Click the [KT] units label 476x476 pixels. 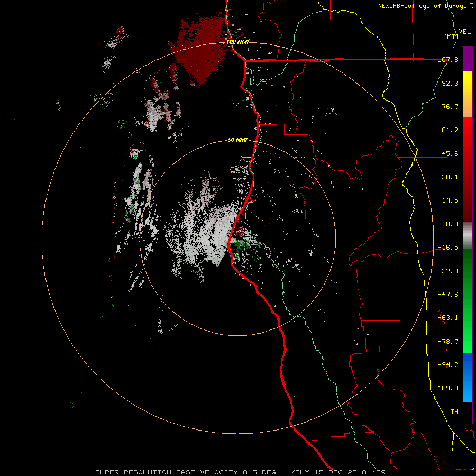click(451, 36)
